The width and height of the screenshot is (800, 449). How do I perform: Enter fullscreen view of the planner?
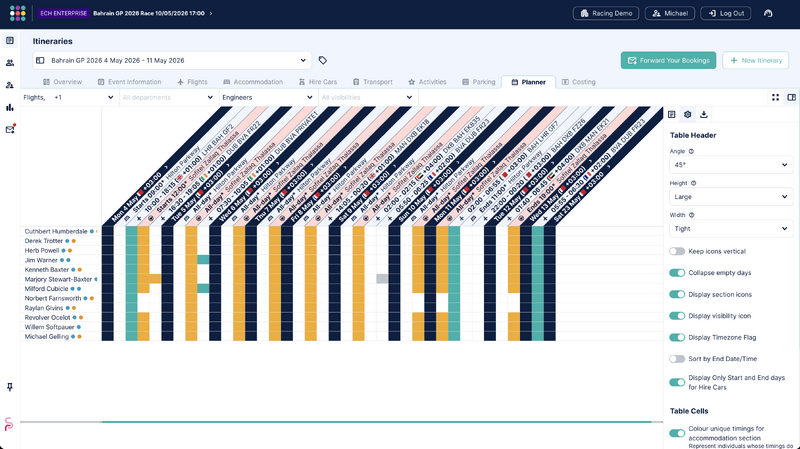pos(776,97)
